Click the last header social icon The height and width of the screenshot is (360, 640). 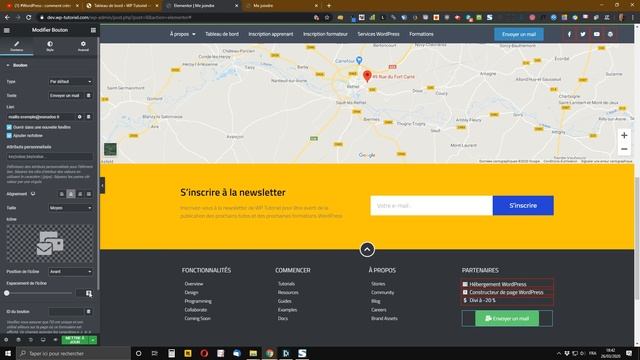610,34
